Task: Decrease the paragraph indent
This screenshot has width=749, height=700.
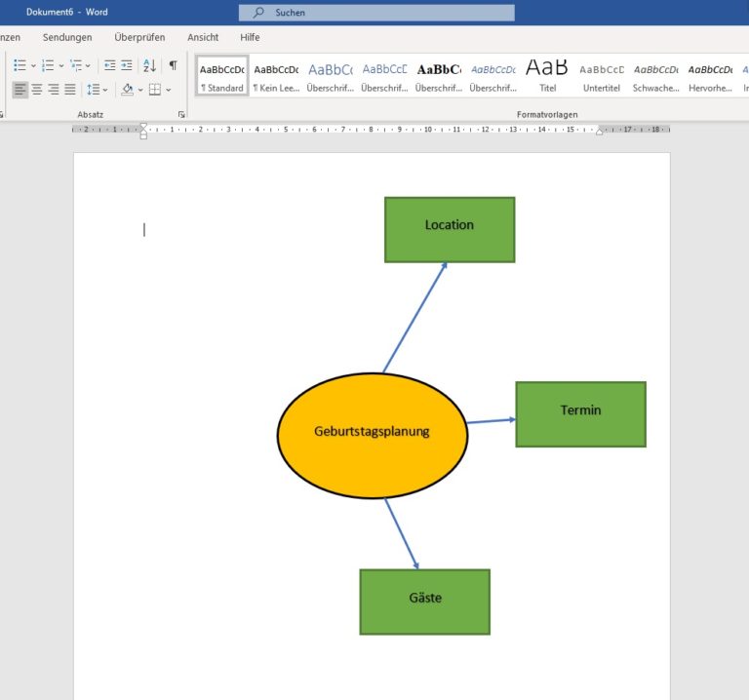Action: click(x=109, y=65)
